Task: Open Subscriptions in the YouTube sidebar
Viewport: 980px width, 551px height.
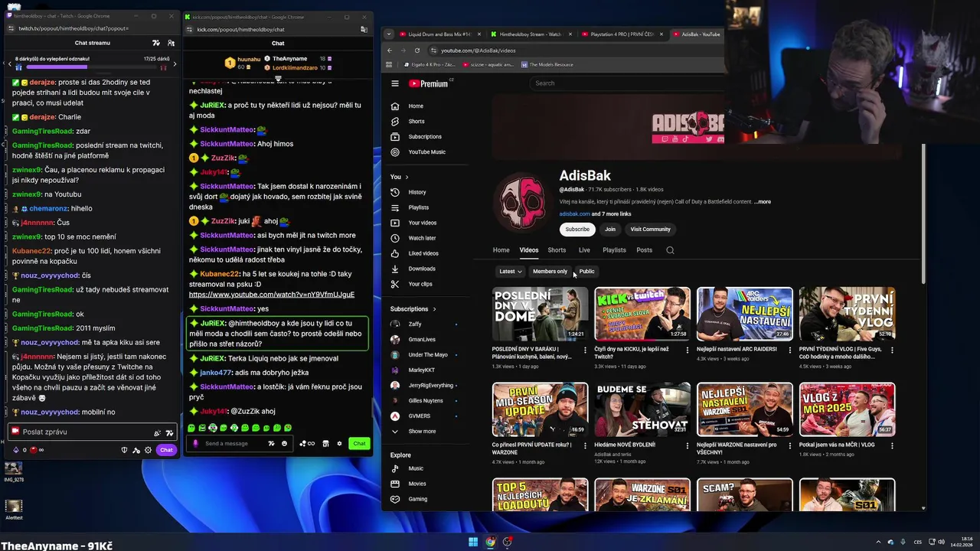Action: point(425,136)
